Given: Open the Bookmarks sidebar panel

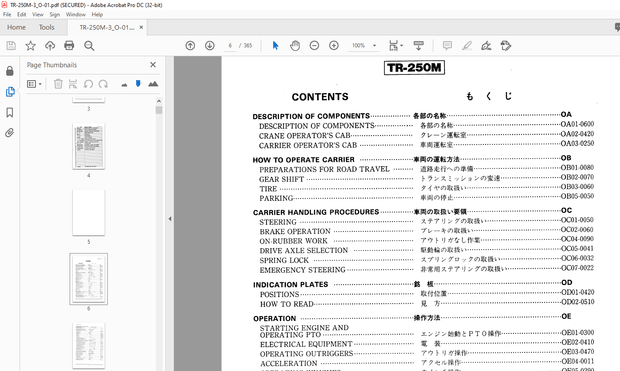Looking at the screenshot, I should [10, 112].
